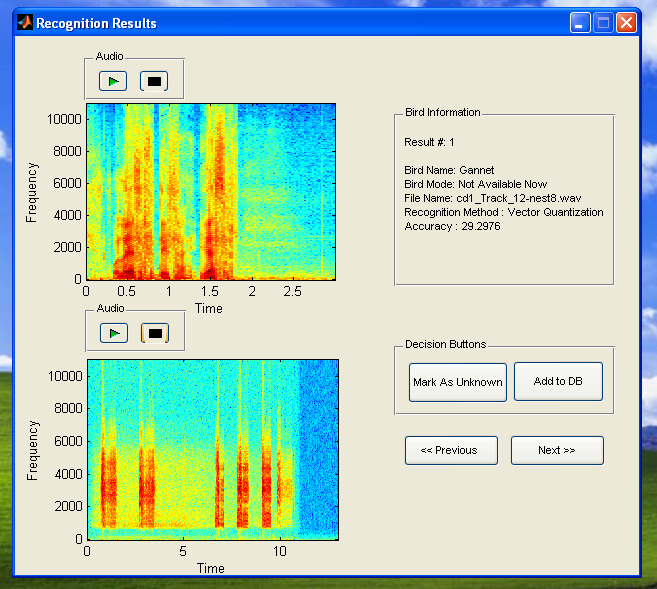Maximize the Recognition Results window
The height and width of the screenshot is (589, 657).
pyautogui.click(x=603, y=22)
